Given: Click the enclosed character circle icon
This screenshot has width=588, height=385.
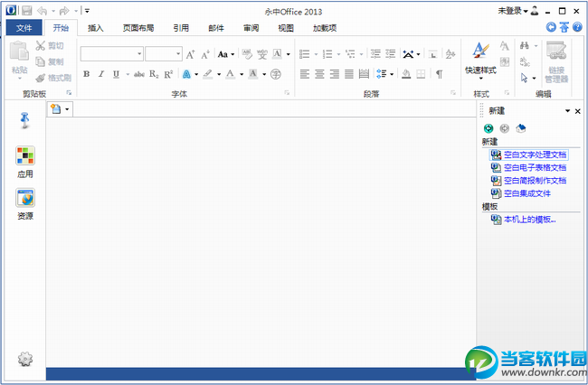Looking at the screenshot, I should coord(276,74).
